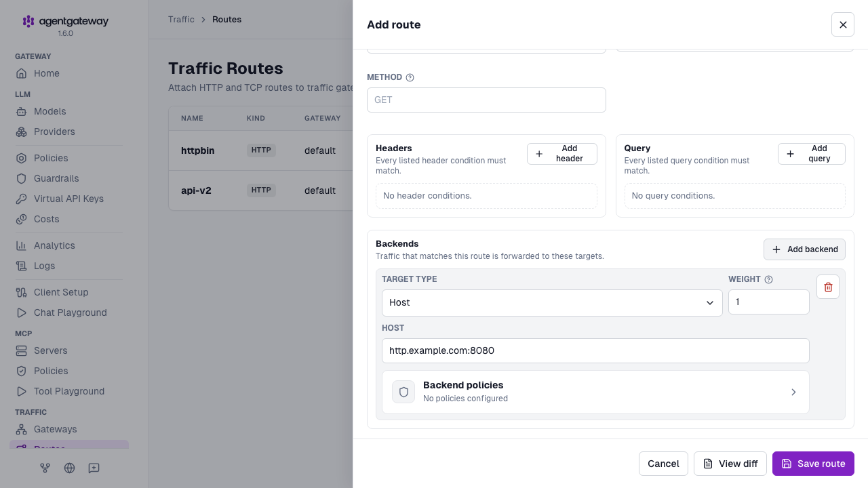Click 'default' gateway in api-v2 row
Image resolution: width=868 pixels, height=488 pixels.
(x=320, y=190)
